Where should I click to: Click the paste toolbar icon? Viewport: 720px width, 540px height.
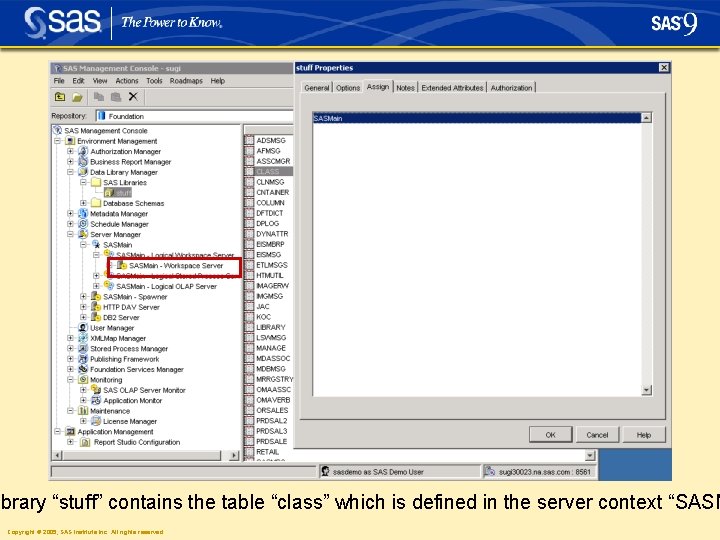click(x=116, y=97)
